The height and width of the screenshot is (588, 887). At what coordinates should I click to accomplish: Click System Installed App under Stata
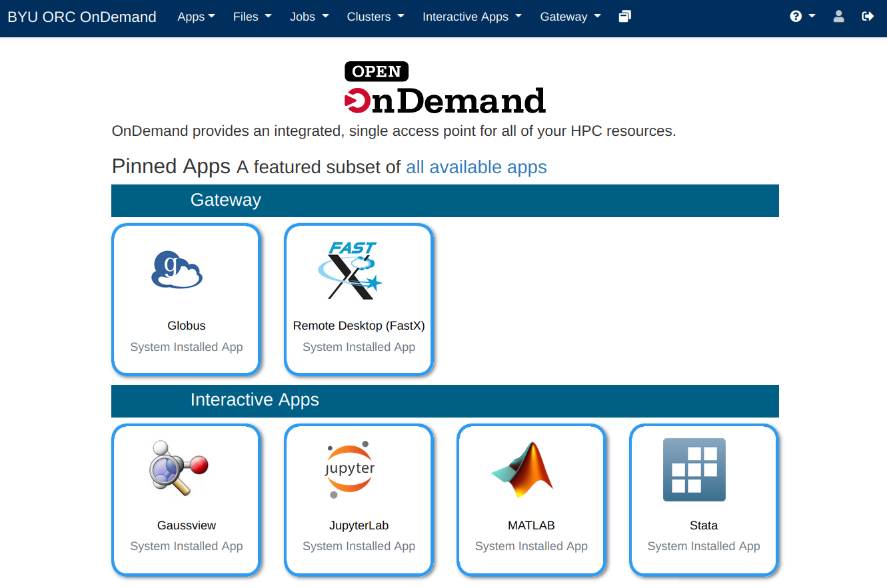704,546
